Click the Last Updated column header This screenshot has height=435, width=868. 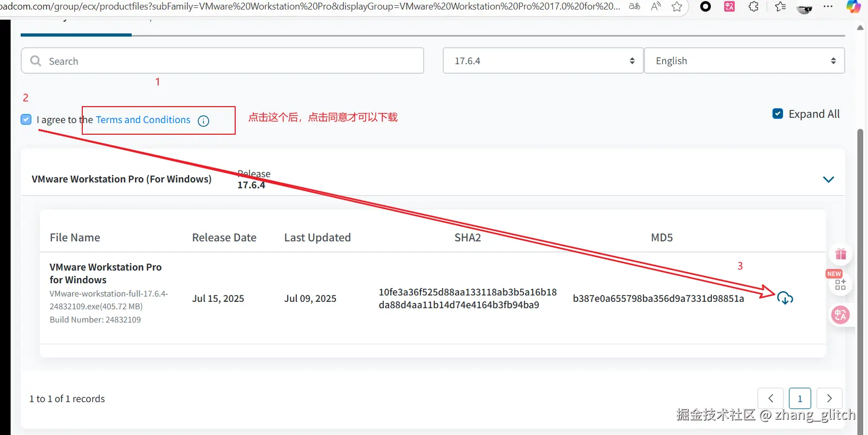[x=317, y=238]
